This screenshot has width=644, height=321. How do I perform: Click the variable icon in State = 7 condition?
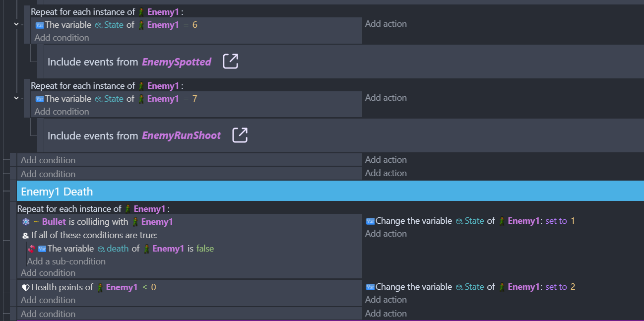(x=40, y=99)
